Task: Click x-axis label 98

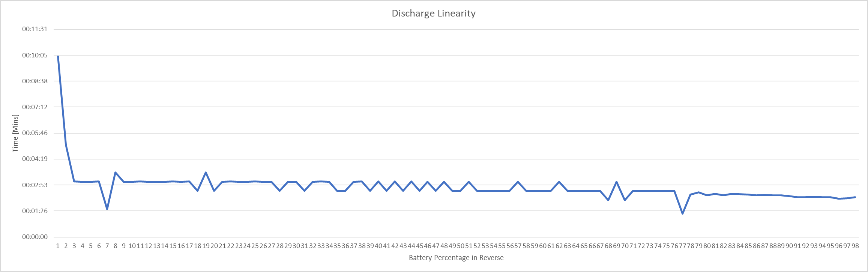Action: (855, 246)
